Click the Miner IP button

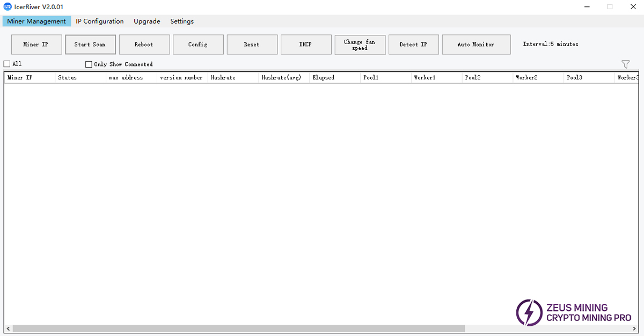(x=35, y=45)
